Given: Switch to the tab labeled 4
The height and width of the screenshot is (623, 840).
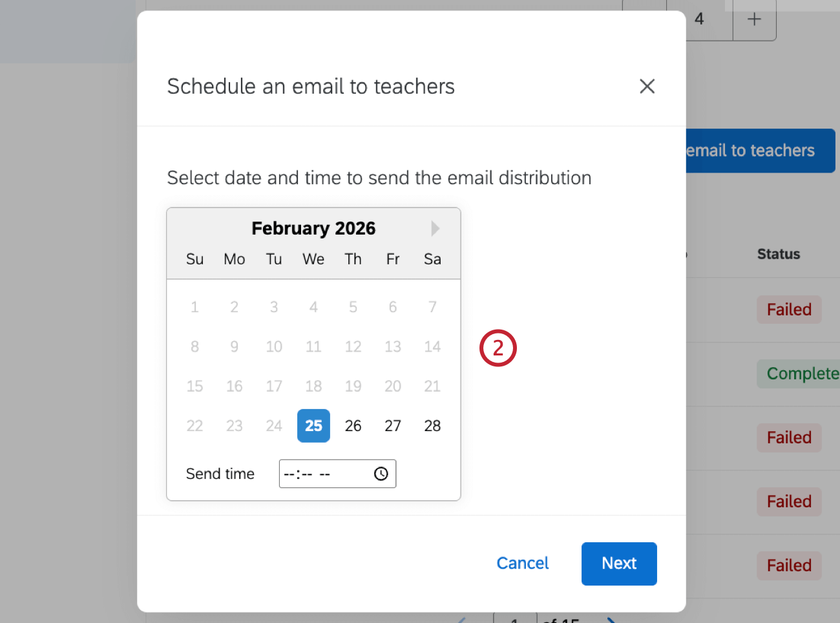Looking at the screenshot, I should (x=699, y=19).
